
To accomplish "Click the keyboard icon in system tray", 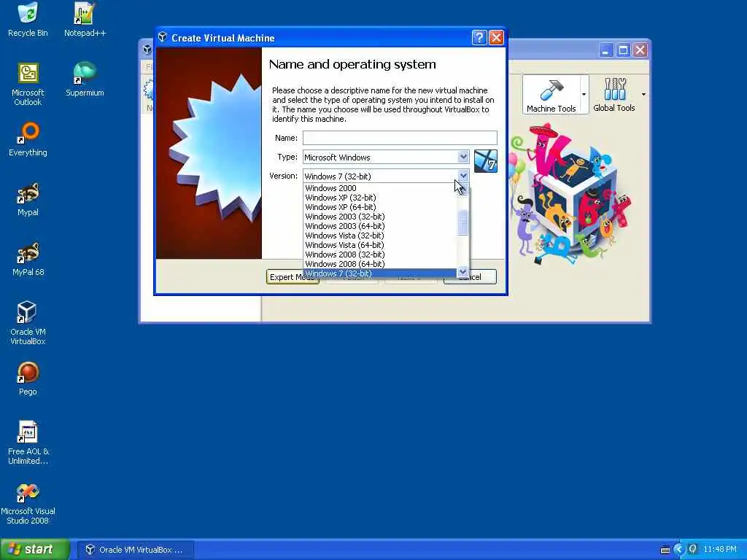I will [665, 550].
